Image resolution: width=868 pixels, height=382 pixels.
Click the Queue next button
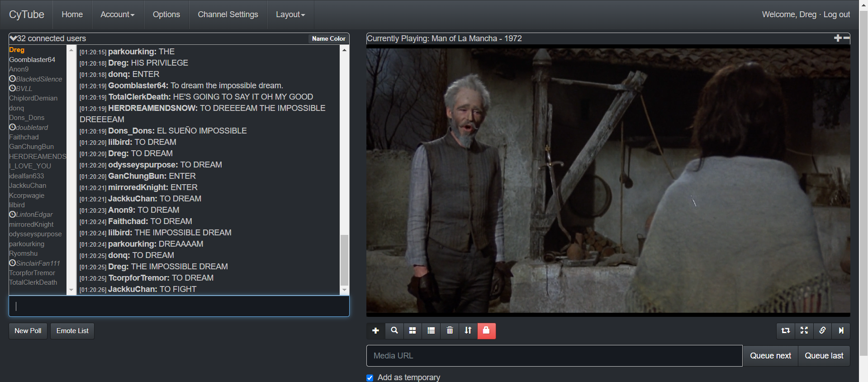click(x=771, y=356)
